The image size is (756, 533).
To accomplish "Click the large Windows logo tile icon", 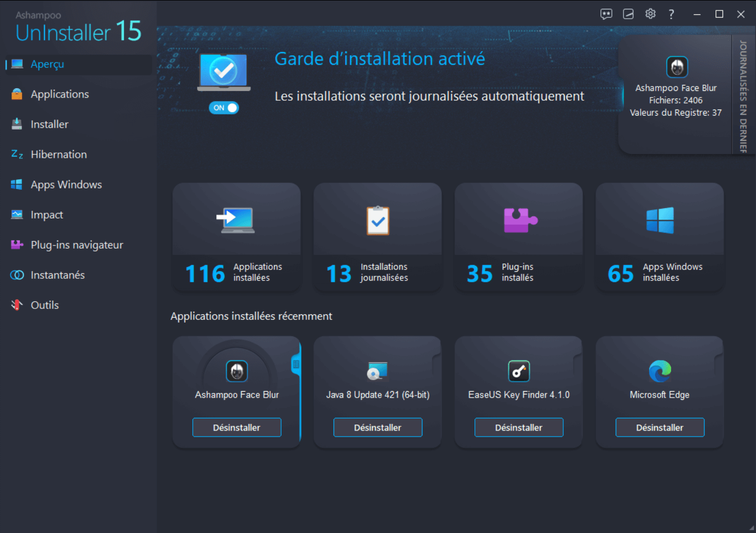I will click(x=660, y=220).
